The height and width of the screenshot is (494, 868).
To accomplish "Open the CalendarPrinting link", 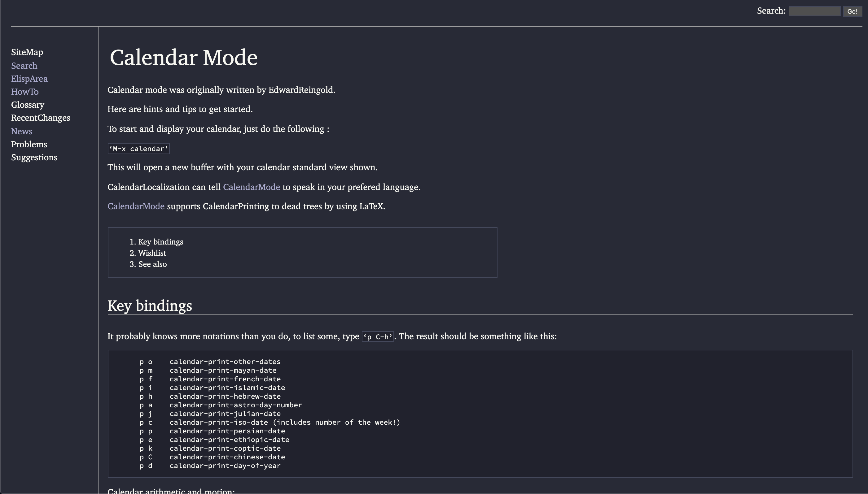I will [235, 206].
